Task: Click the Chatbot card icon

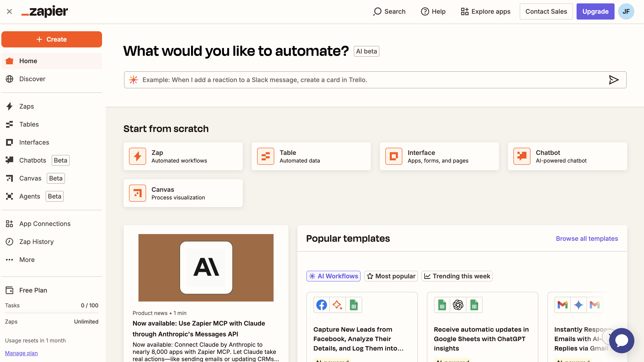Action: click(x=522, y=156)
